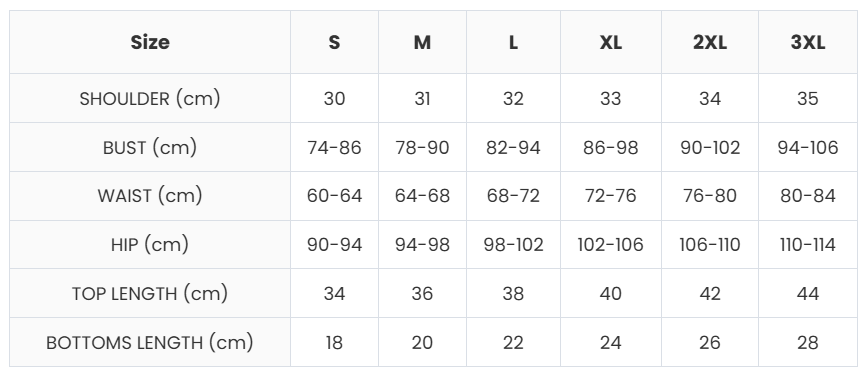Select the 3XL column header
The height and width of the screenshot is (376, 867).
pos(807,42)
